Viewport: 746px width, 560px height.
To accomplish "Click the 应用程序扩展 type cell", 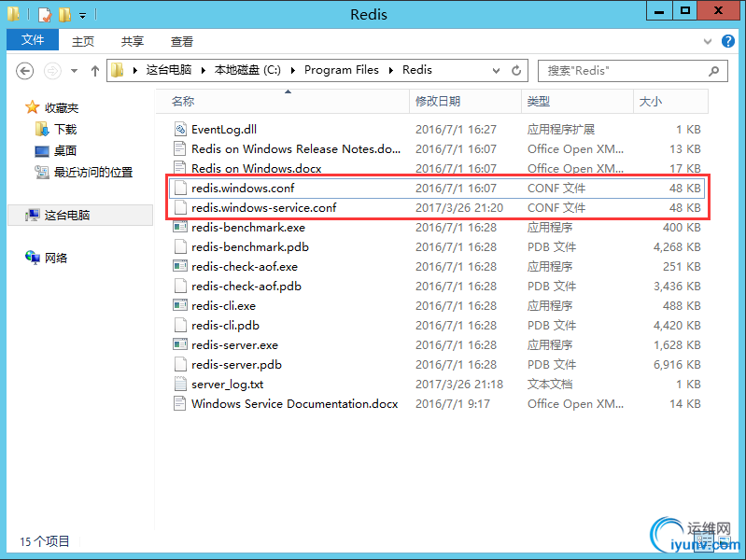I will click(x=561, y=130).
